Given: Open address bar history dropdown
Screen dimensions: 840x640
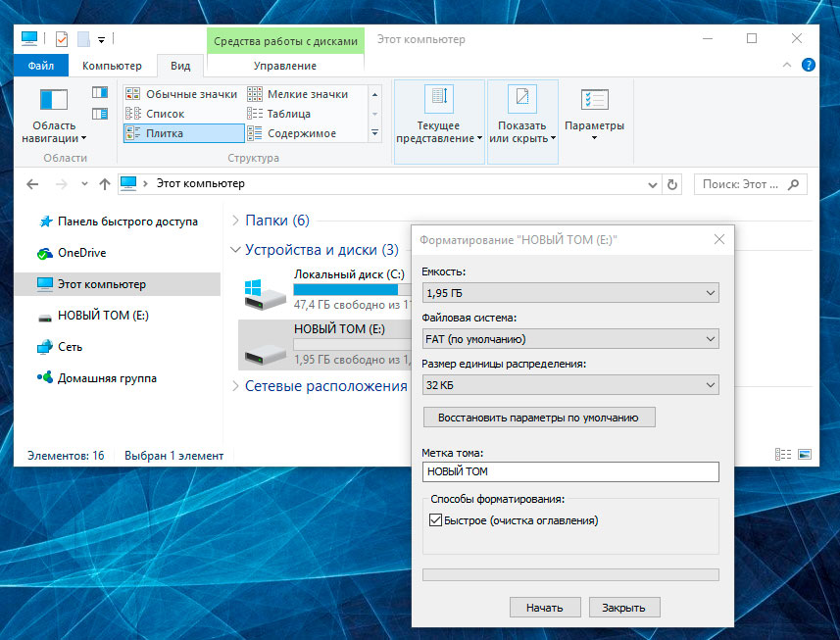Looking at the screenshot, I should click(x=653, y=185).
